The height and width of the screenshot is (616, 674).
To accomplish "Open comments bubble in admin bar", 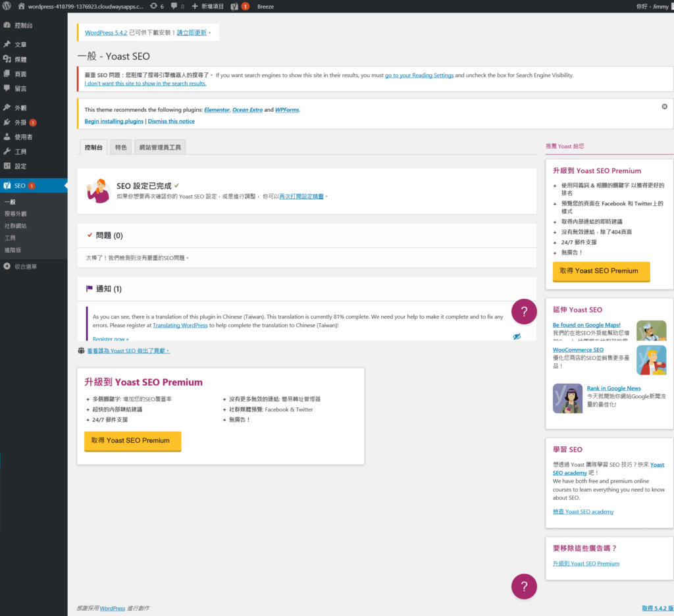I will coord(177,6).
